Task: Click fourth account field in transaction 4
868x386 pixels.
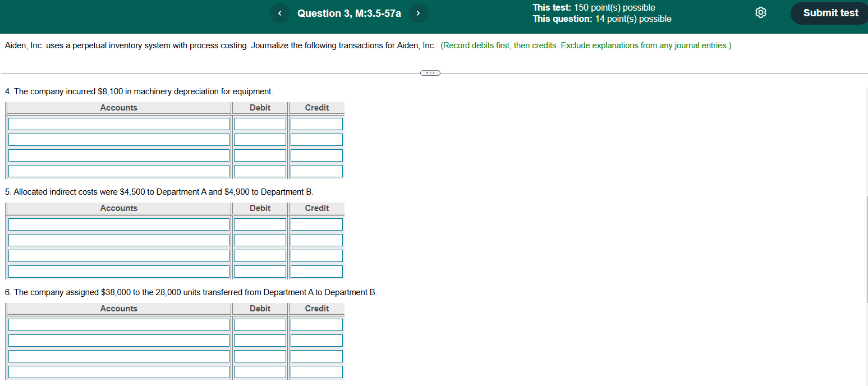Action: click(119, 171)
